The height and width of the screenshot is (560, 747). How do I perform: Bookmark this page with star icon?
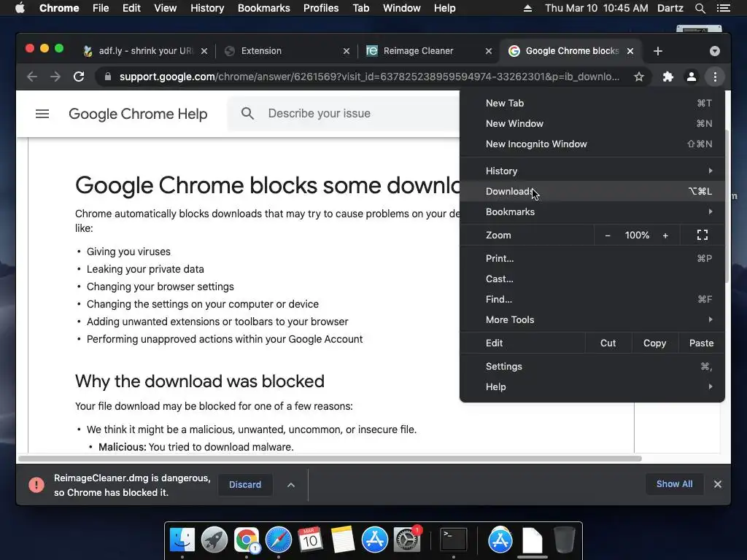coord(639,77)
